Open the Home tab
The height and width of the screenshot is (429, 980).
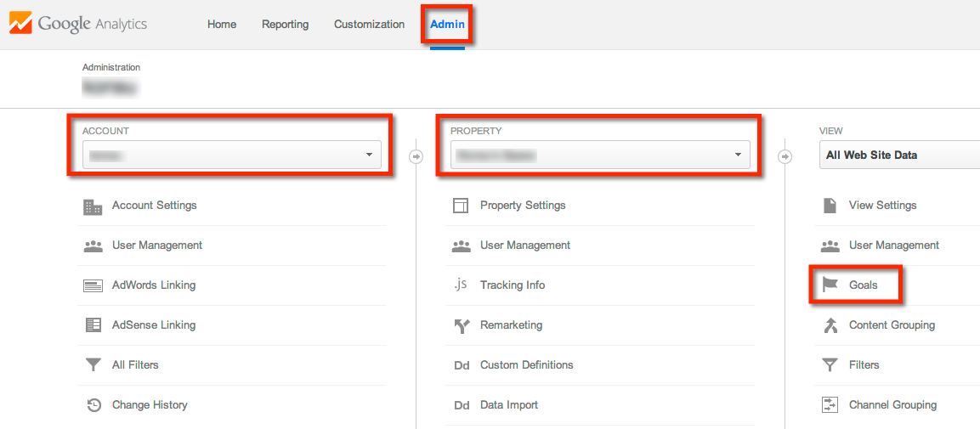pyautogui.click(x=222, y=25)
